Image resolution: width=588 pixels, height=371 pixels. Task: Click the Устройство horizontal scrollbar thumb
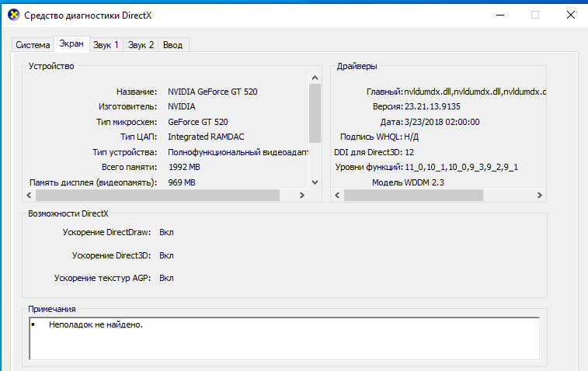click(158, 196)
